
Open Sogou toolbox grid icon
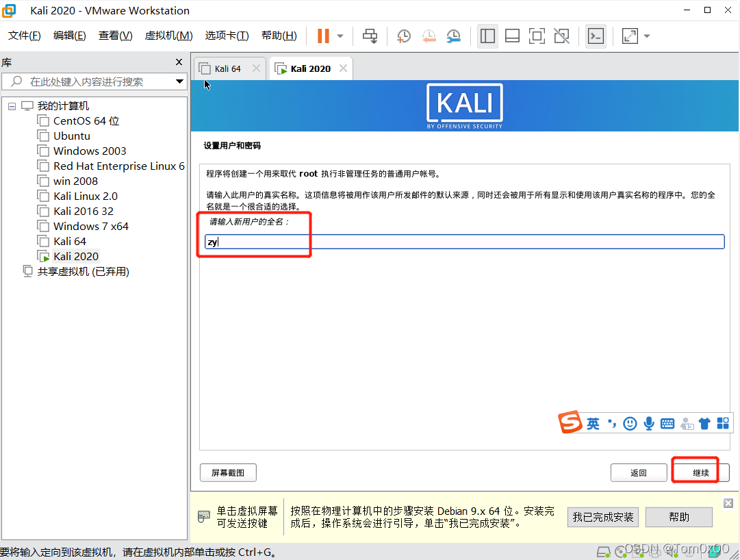(x=722, y=424)
